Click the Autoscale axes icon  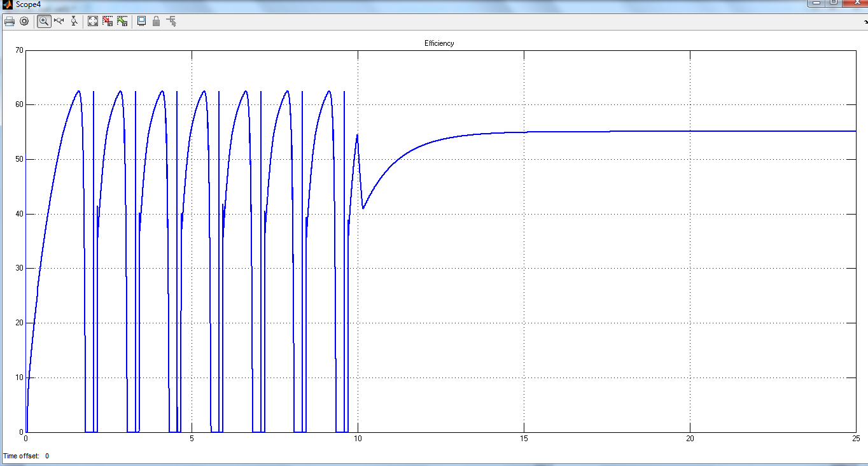(x=93, y=21)
